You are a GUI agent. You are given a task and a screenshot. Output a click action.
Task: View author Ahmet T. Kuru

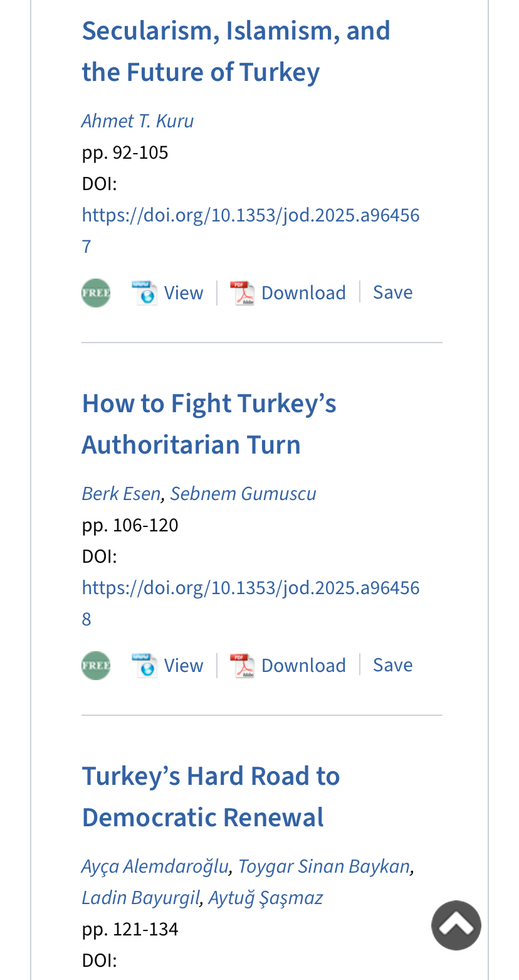click(x=137, y=120)
